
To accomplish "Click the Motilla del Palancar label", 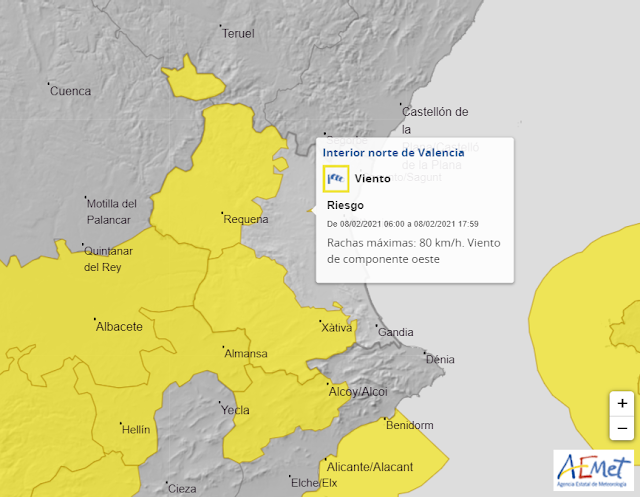I will [x=111, y=212].
